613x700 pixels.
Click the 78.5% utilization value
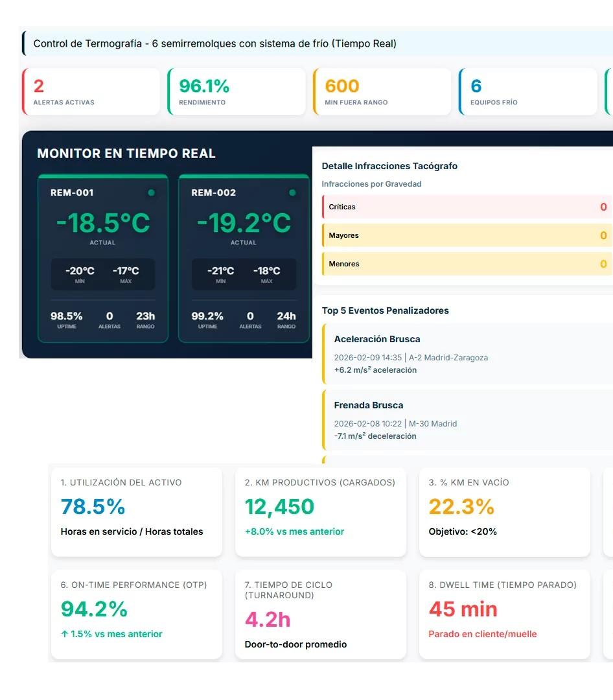click(x=93, y=507)
